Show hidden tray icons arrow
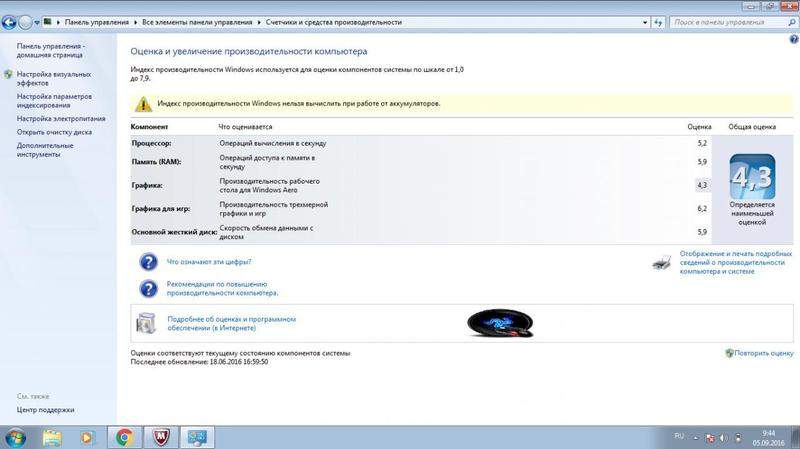Viewport: 800px width, 449px height. click(x=696, y=438)
